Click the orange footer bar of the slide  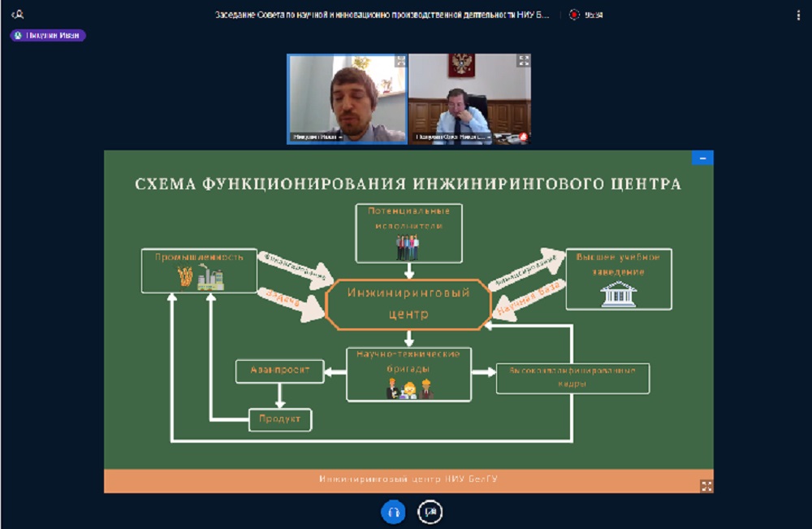tap(408, 480)
